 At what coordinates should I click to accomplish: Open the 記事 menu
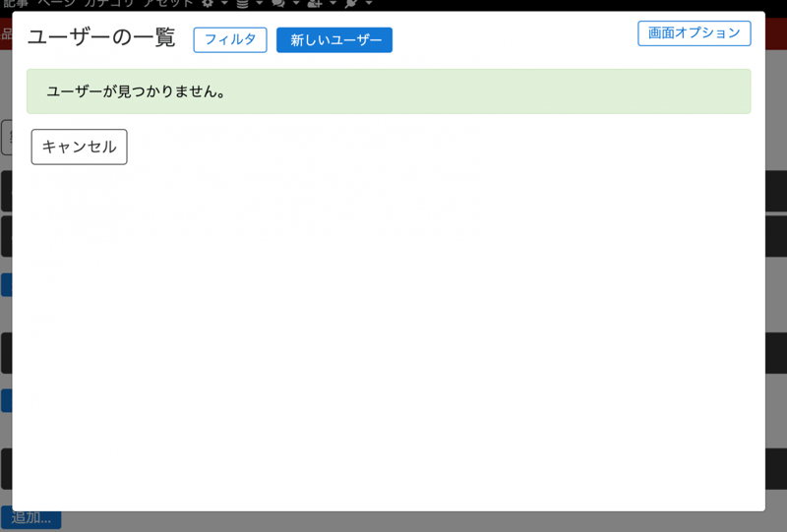click(15, 4)
